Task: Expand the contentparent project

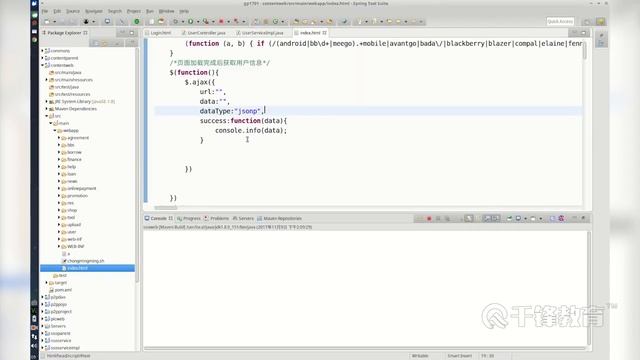Action: 42,58
